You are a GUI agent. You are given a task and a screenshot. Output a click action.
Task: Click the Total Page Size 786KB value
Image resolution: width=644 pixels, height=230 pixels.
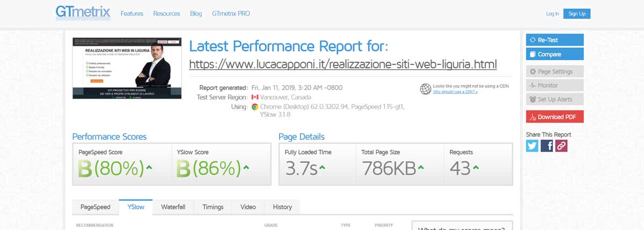point(389,168)
